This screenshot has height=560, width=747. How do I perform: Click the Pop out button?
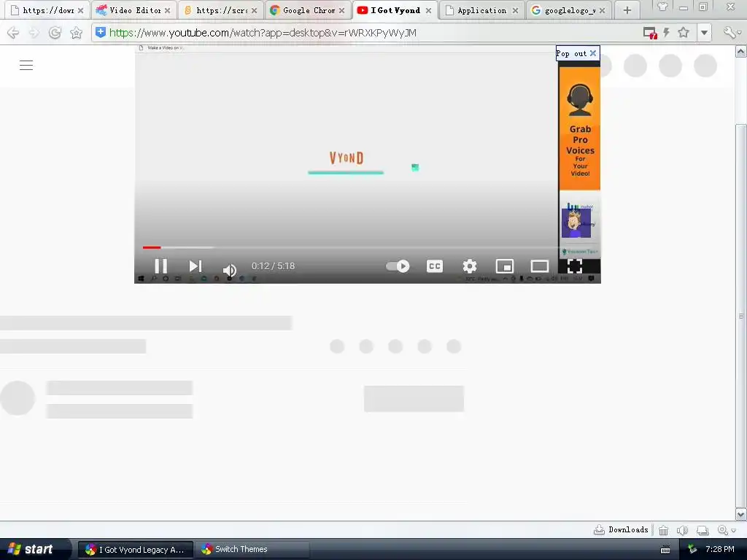coord(571,53)
